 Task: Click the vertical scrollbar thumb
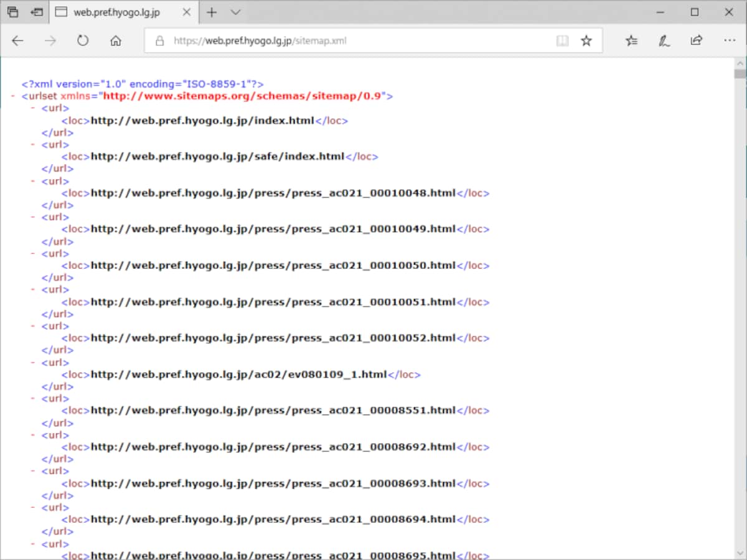pyautogui.click(x=740, y=74)
